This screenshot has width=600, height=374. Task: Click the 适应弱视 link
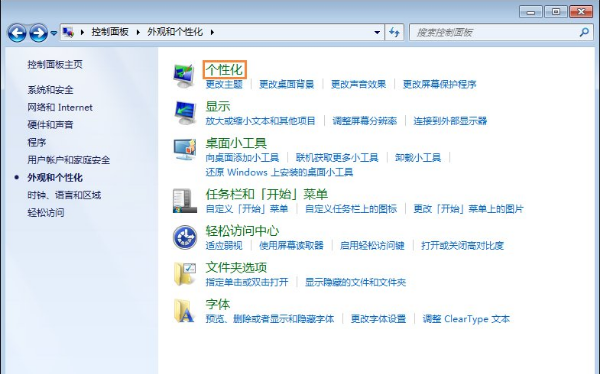coord(224,245)
